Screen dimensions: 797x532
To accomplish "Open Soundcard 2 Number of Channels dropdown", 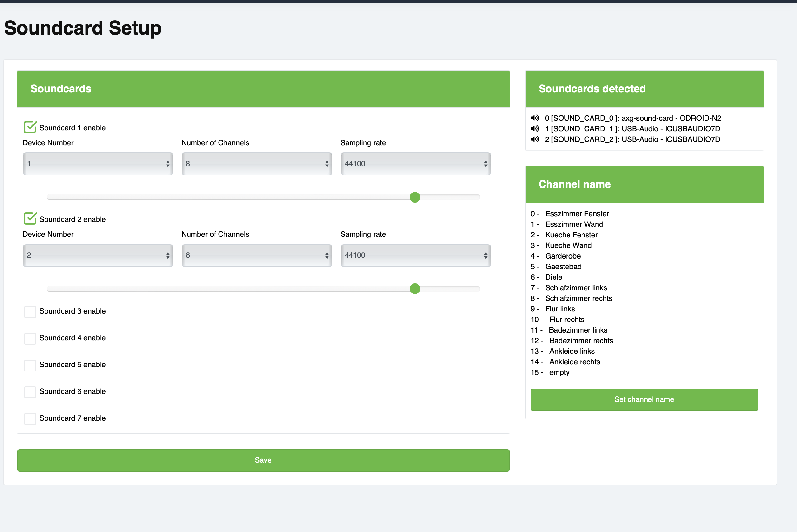I will pos(257,255).
